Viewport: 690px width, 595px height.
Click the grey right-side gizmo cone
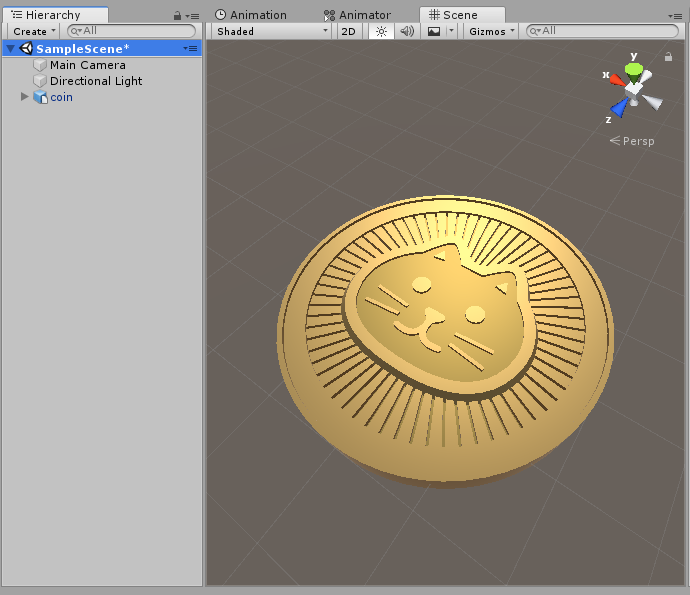click(653, 102)
